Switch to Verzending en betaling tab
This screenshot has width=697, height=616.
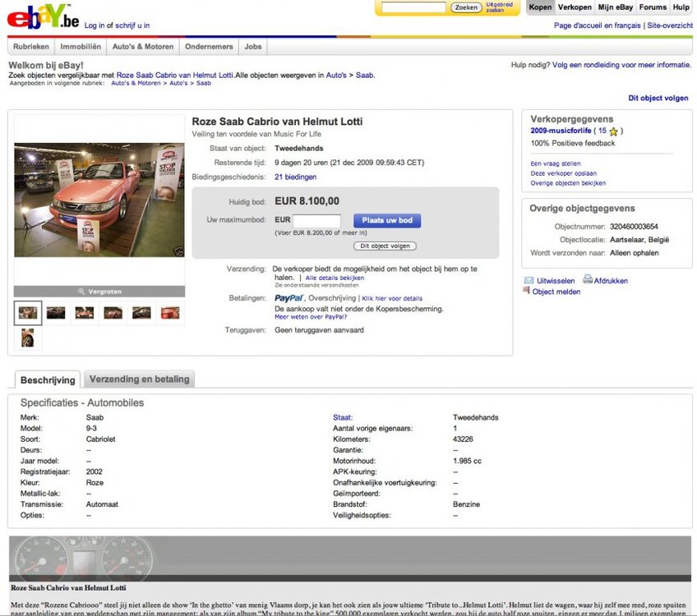139,379
